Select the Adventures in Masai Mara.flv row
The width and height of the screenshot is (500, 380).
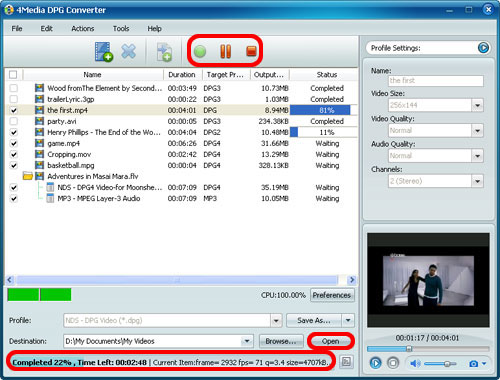pos(181,176)
